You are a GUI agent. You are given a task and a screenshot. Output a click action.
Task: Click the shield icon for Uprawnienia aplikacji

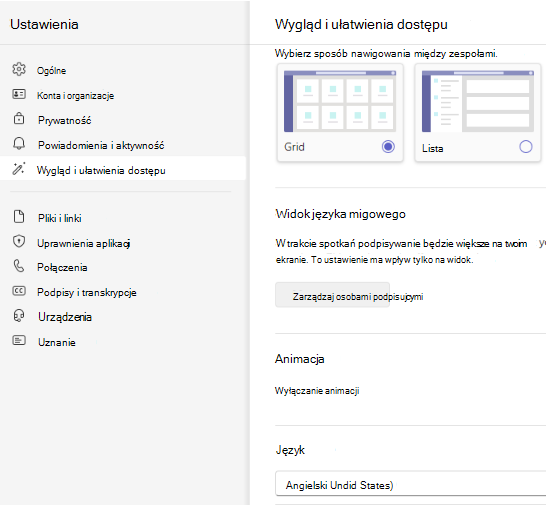pos(19,242)
